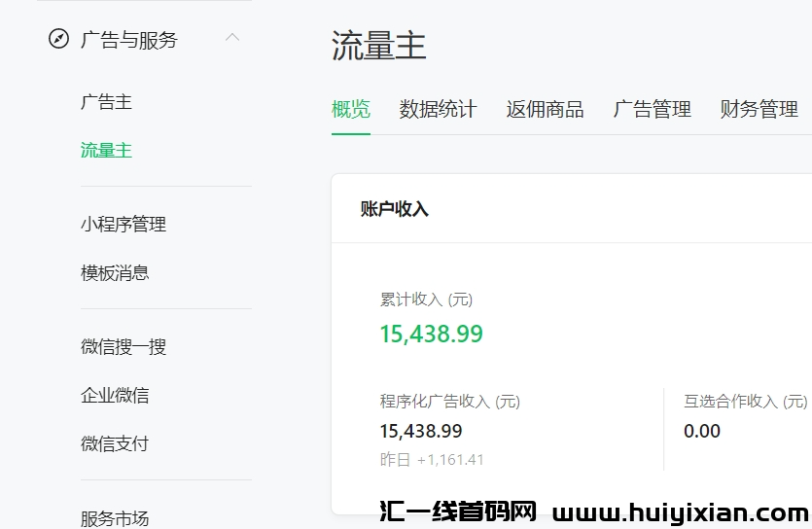Screen dimensions: 812x529
Task: Click the 昨日 +1,161.41 income text
Action: [432, 460]
